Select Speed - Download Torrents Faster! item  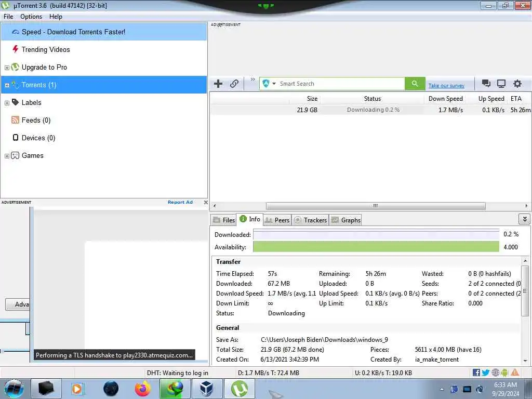[x=104, y=32]
